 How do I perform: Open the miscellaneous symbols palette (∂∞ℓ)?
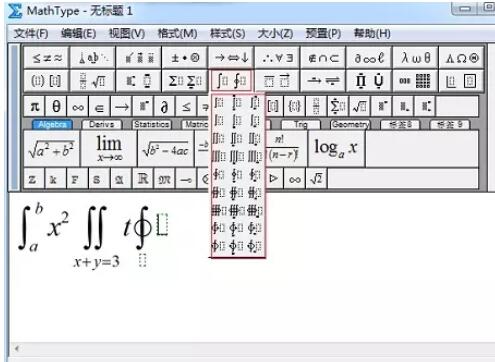(369, 58)
